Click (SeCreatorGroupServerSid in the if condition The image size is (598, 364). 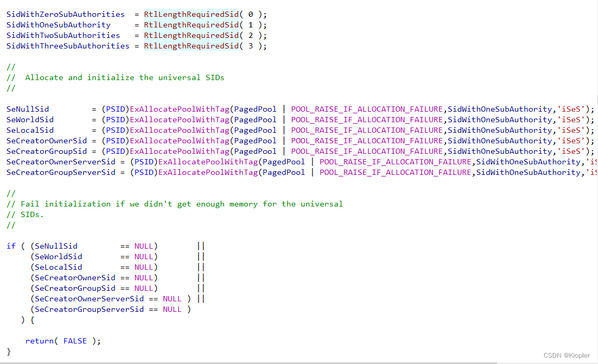(87, 310)
